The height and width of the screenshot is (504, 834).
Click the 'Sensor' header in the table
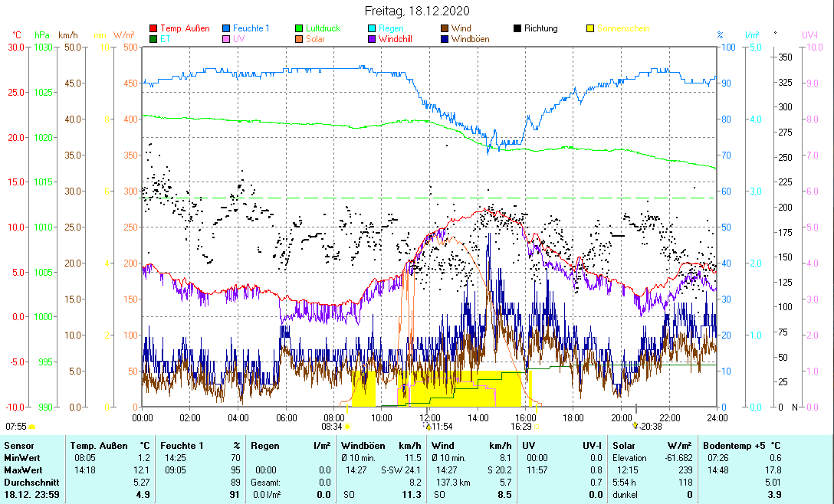[x=18, y=446]
